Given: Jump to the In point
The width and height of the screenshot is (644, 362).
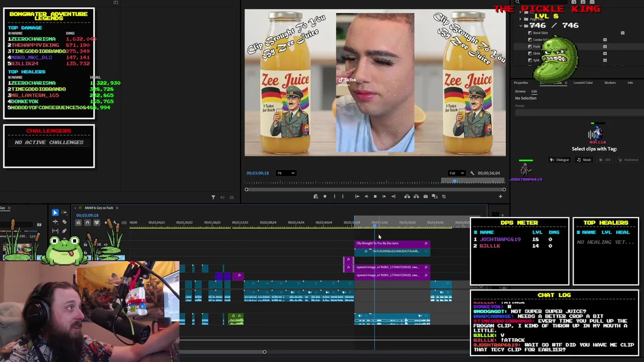Looking at the screenshot, I should coord(357,197).
